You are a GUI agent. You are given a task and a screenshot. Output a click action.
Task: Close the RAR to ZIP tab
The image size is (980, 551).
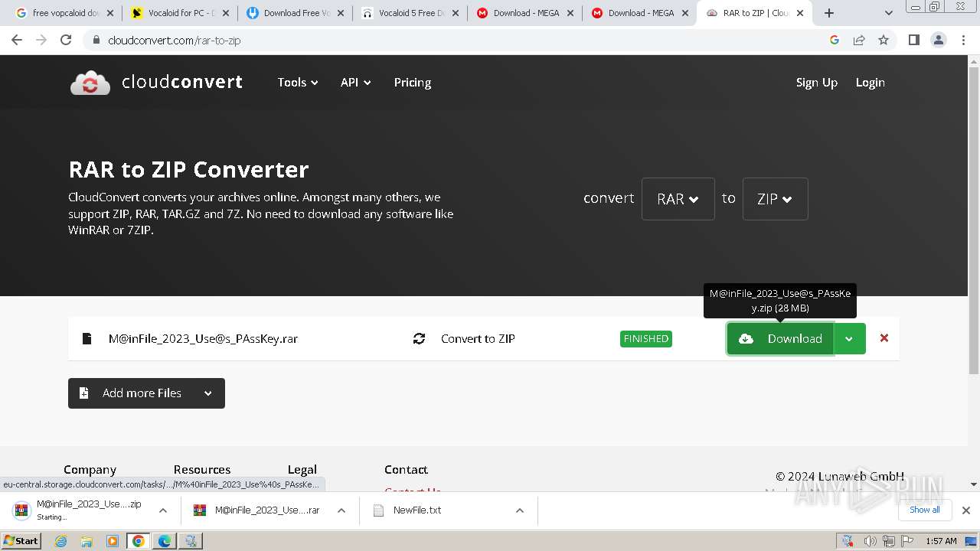click(800, 13)
